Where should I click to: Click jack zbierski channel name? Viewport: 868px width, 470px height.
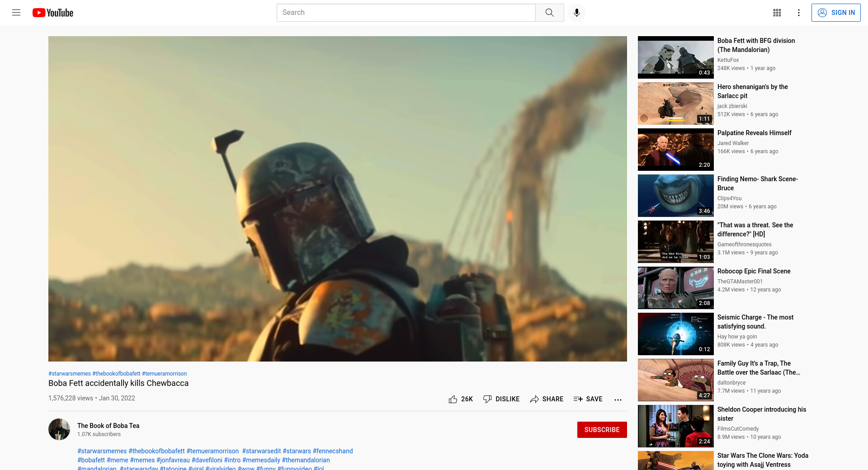click(732, 106)
